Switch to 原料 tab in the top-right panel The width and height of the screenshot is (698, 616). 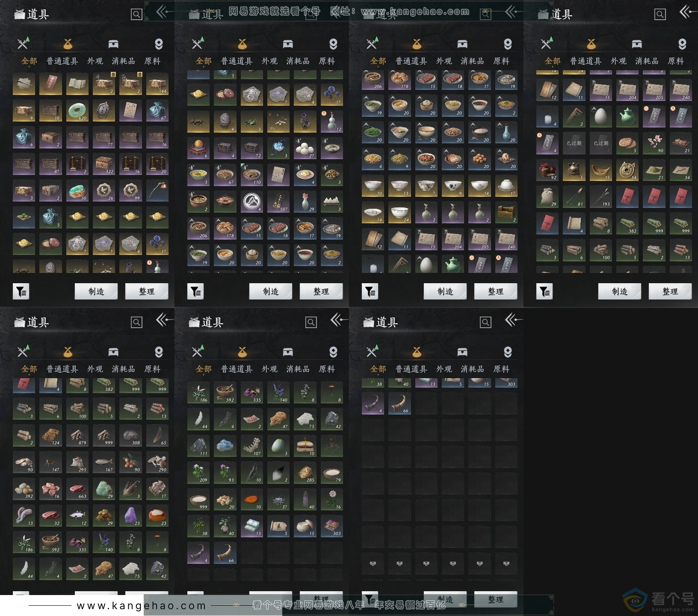(x=676, y=61)
